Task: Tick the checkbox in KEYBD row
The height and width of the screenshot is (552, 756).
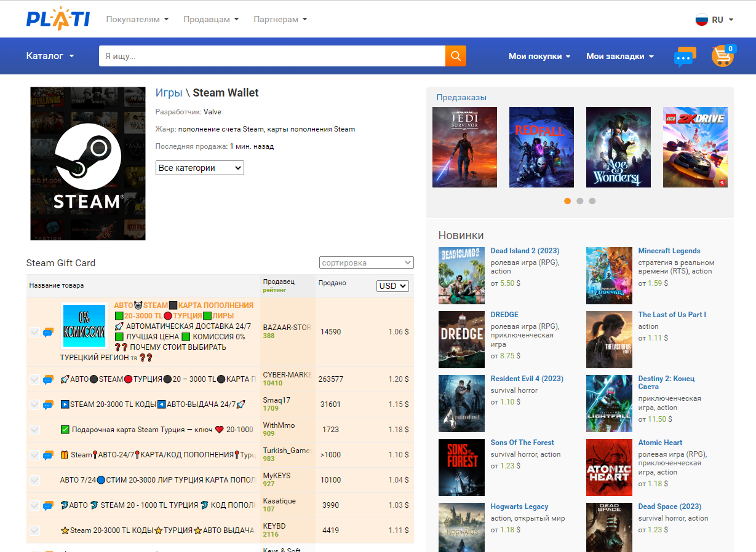Action: (35, 531)
